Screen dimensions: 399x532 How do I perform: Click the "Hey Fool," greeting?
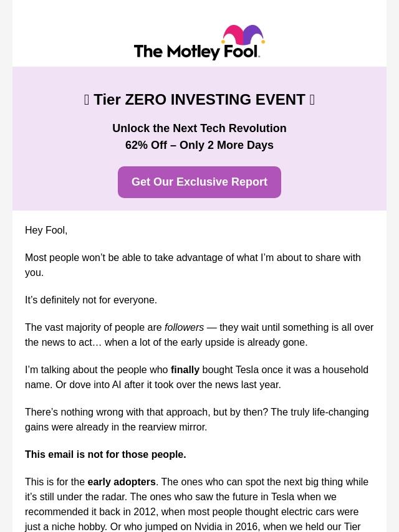tap(46, 230)
